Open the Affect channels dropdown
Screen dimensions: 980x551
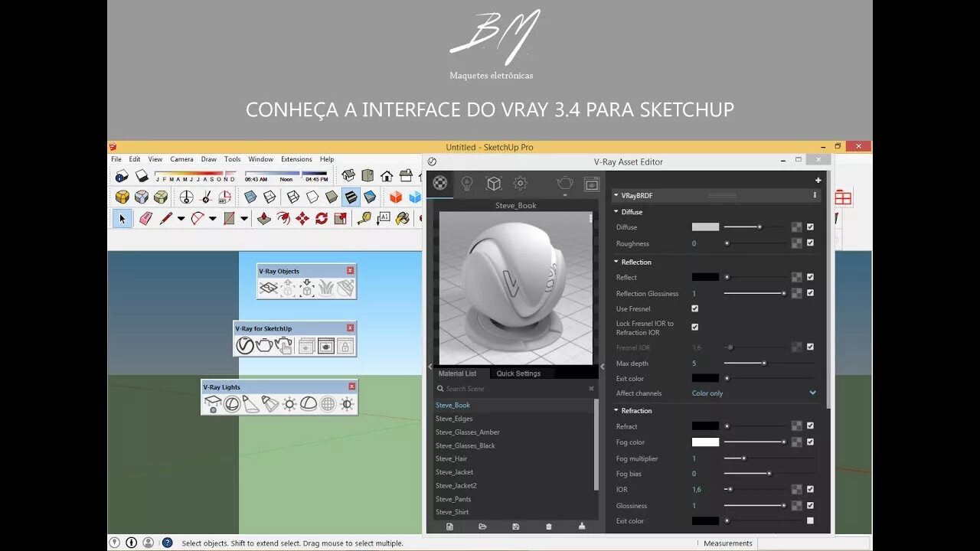(754, 393)
